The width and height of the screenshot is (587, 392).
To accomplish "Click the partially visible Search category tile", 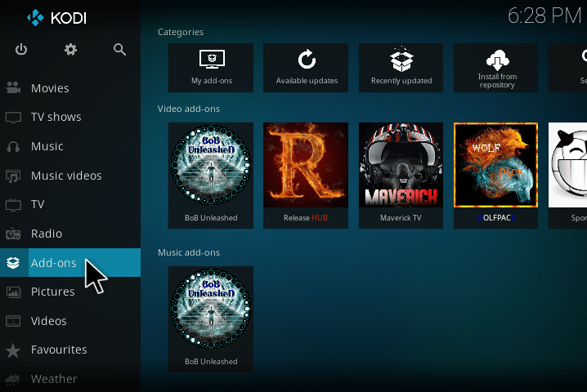I will point(568,68).
